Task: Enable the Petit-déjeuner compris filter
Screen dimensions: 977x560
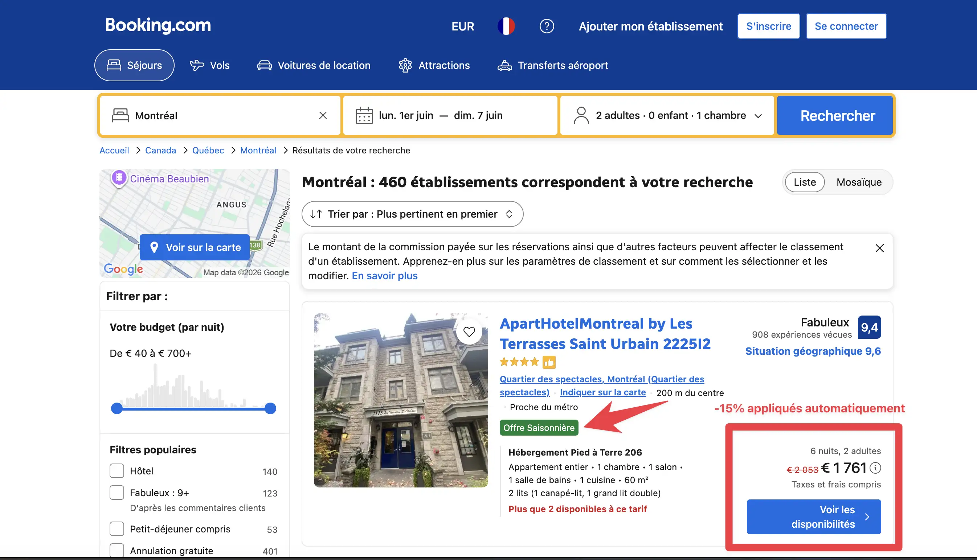Action: [x=116, y=528]
